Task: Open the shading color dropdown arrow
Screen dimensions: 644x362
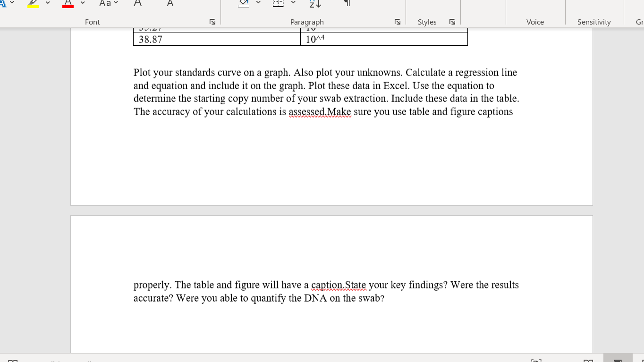Action: click(x=259, y=3)
